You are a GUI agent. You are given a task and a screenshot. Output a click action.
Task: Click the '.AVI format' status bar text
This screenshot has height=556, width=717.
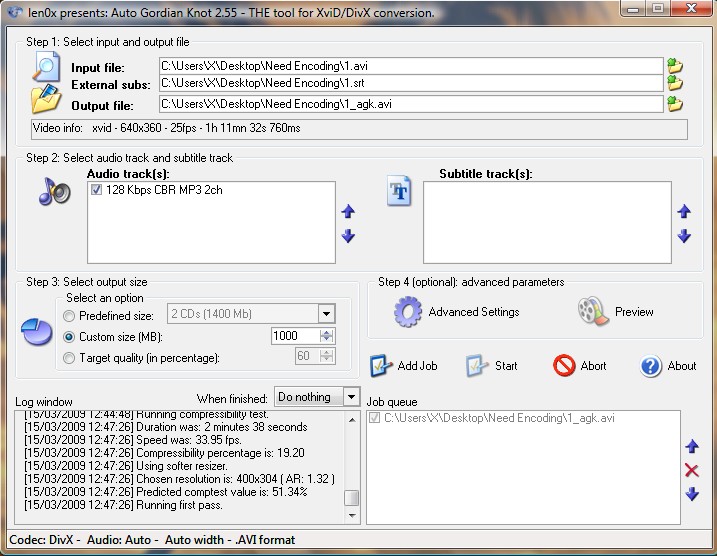tap(265, 540)
